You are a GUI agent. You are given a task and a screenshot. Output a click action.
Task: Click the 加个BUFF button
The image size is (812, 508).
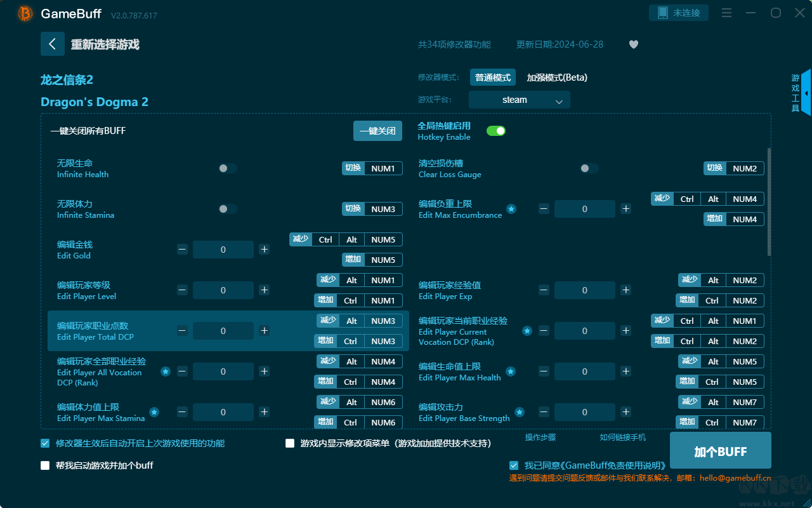pos(720,451)
